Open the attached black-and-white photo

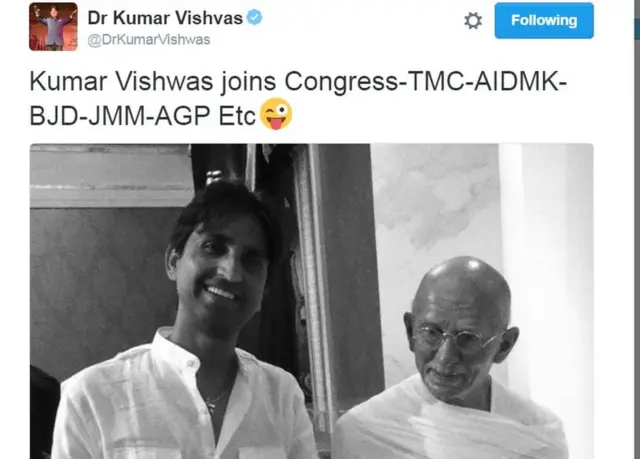coord(311,301)
